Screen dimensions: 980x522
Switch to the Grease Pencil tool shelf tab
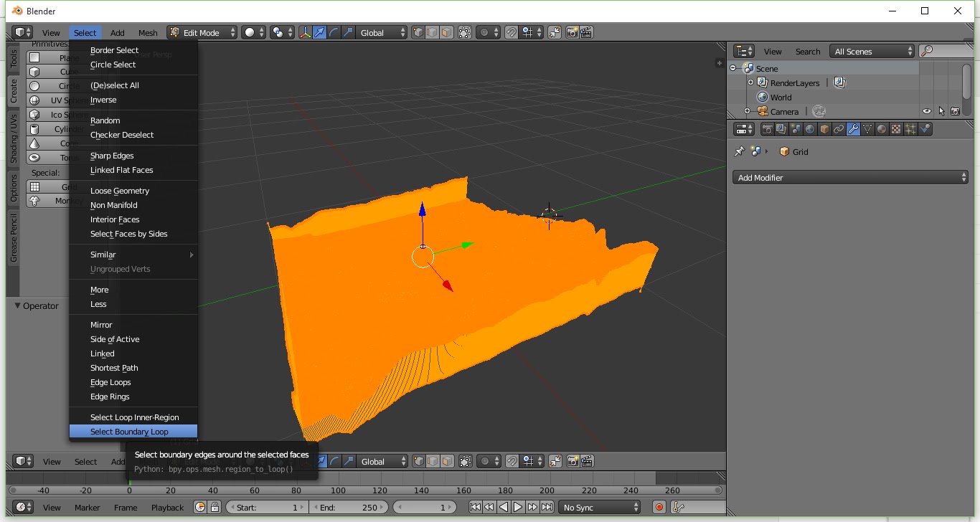[x=13, y=237]
